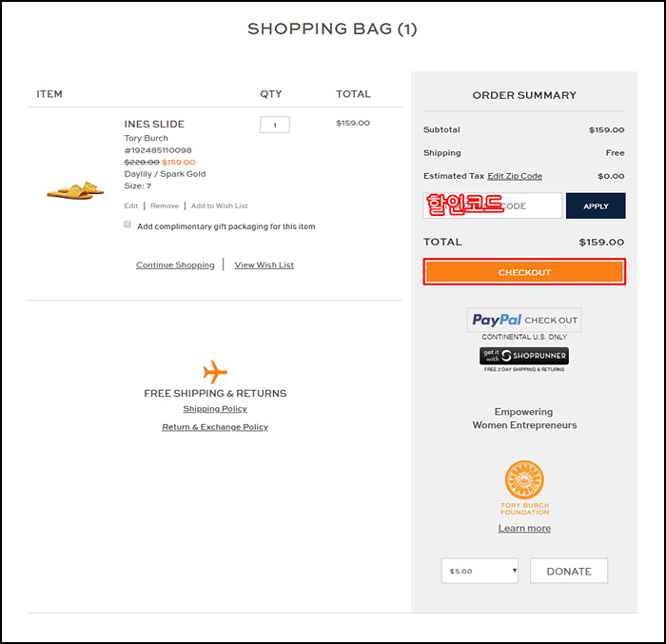The width and height of the screenshot is (666, 644).
Task: Open the Shipping Policy link
Action: pyautogui.click(x=215, y=409)
